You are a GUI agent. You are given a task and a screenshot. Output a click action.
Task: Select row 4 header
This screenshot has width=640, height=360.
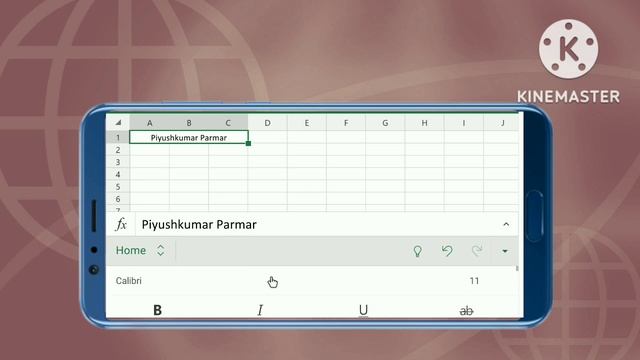pos(118,174)
